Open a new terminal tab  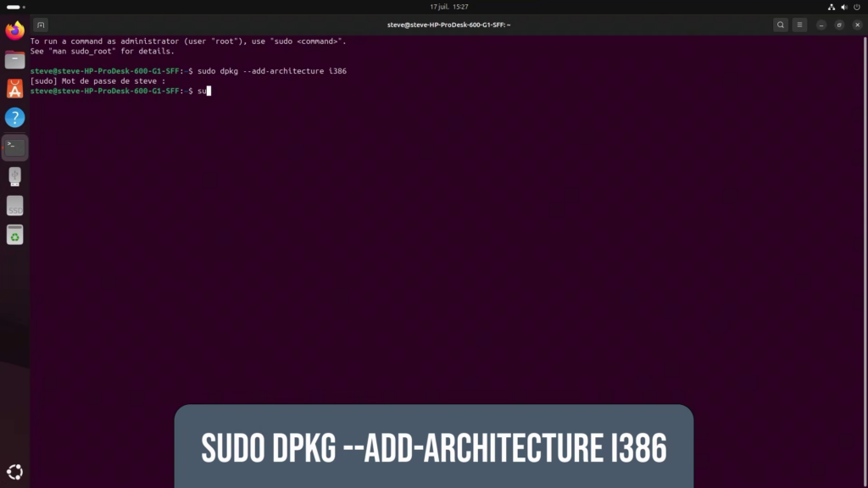click(41, 25)
